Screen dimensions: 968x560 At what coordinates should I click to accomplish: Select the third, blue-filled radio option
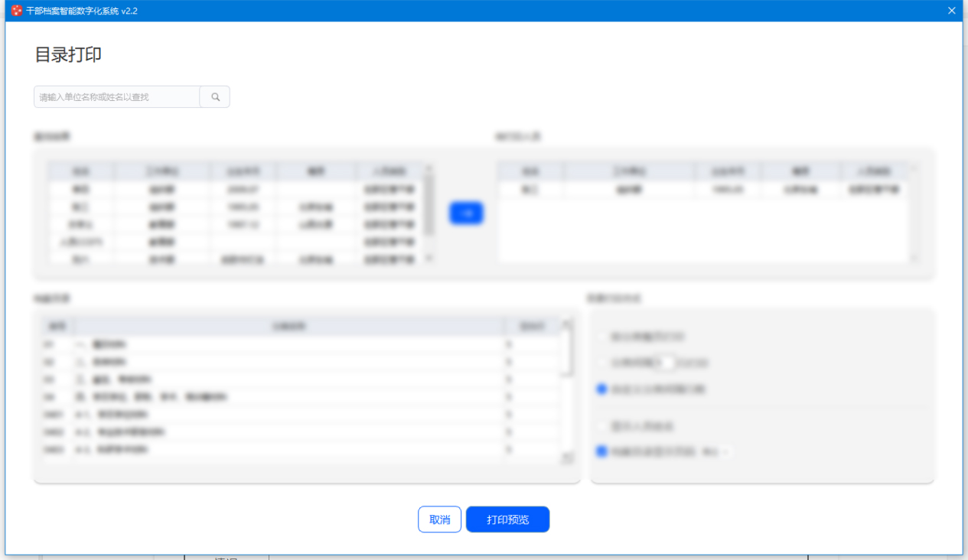click(601, 389)
